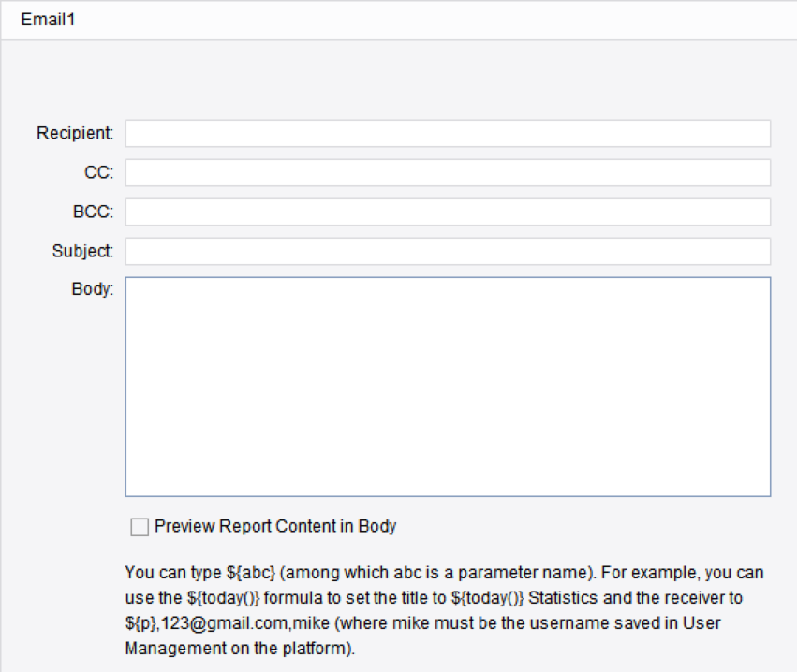Click inside the Body text area

(x=448, y=387)
